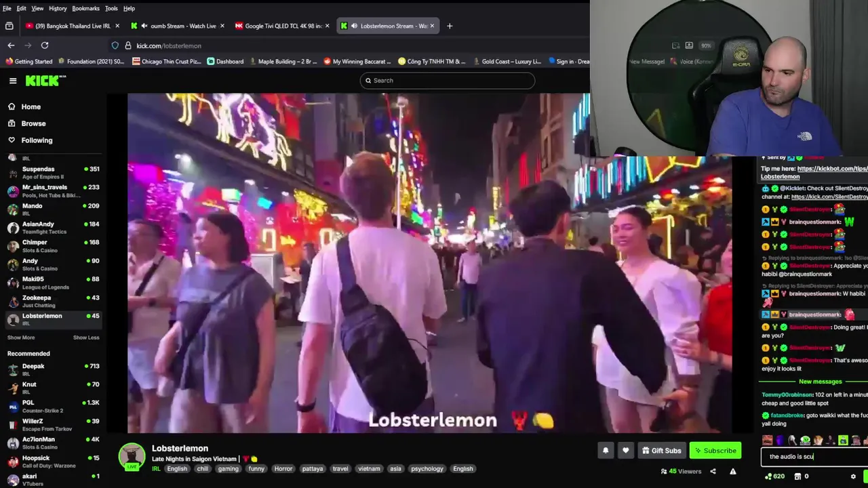Screen dimensions: 868x488
Task: Click the shield tracking protection icon
Action: tap(115, 45)
